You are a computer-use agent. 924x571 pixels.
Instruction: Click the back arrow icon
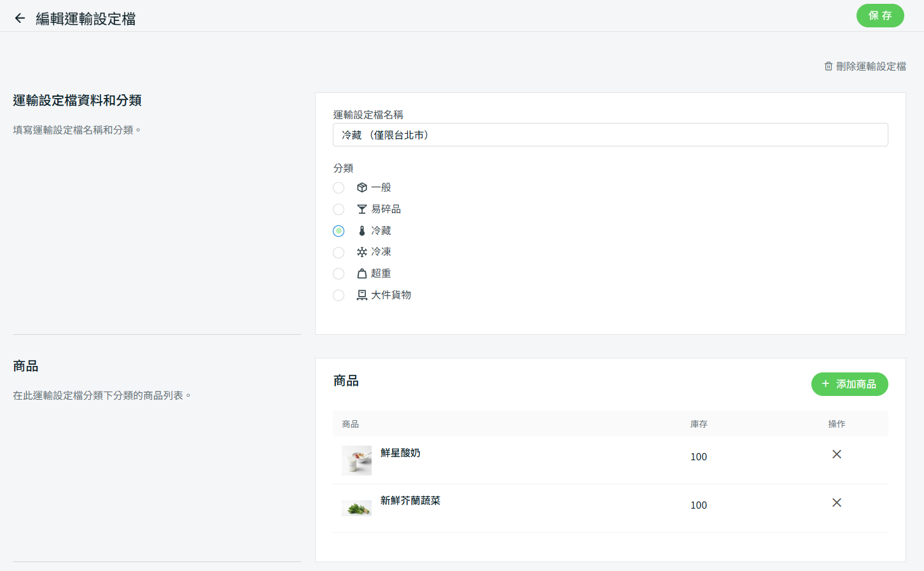pyautogui.click(x=20, y=18)
